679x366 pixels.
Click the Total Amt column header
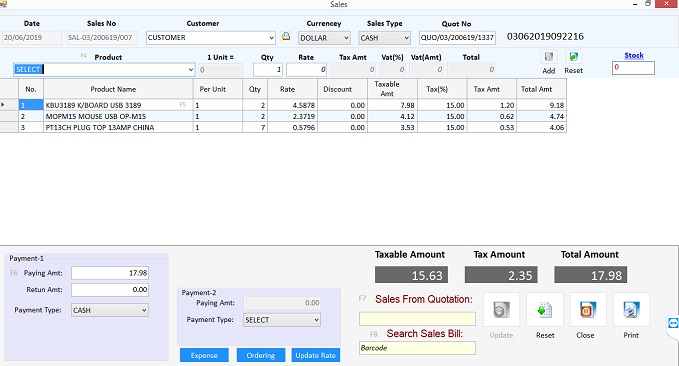tap(541, 89)
